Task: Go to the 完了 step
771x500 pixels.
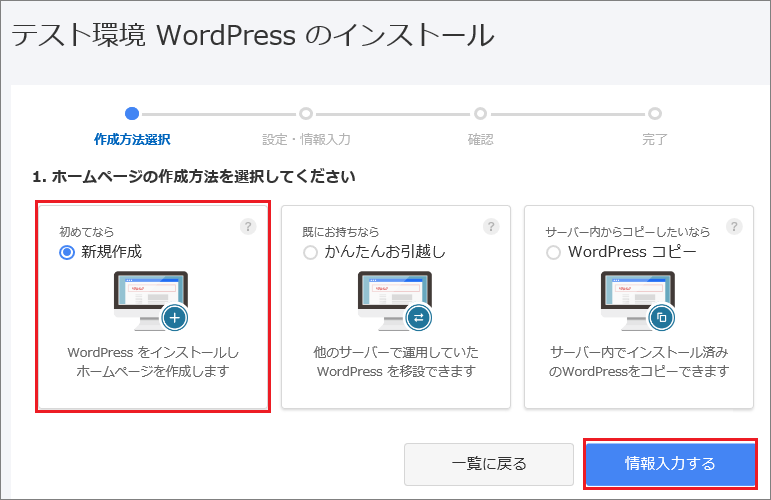Action: (x=654, y=140)
